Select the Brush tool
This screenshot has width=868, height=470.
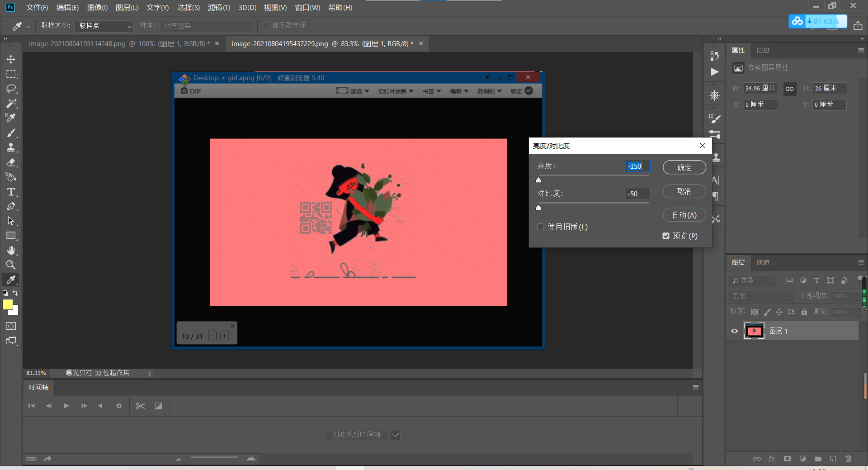pos(11,133)
